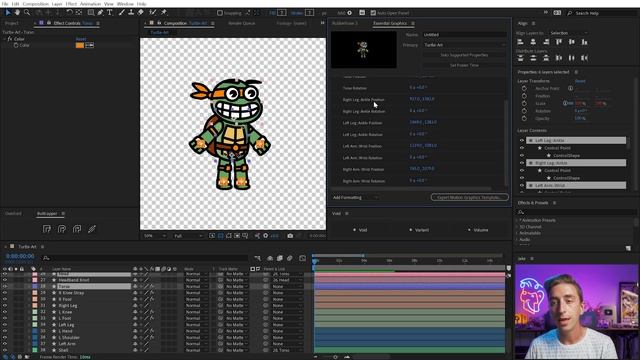This screenshot has height=360, width=640.
Task: Click the orange Color swatch
Action: [80, 45]
